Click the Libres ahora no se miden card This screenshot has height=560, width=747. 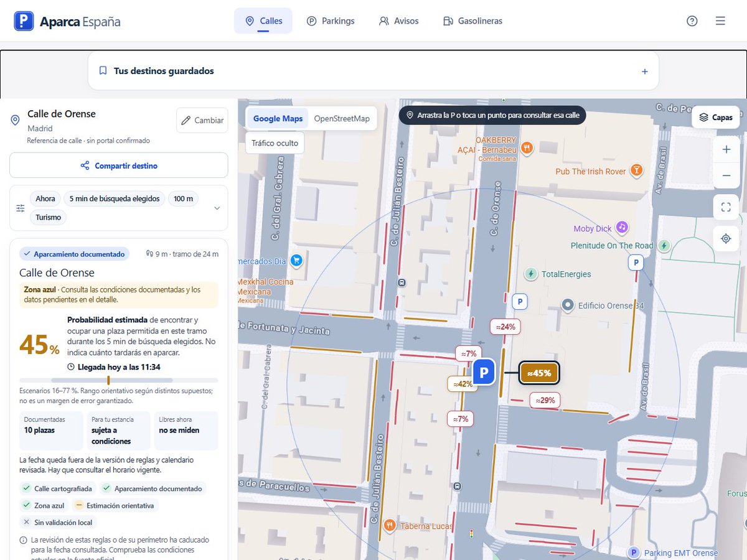(186, 431)
